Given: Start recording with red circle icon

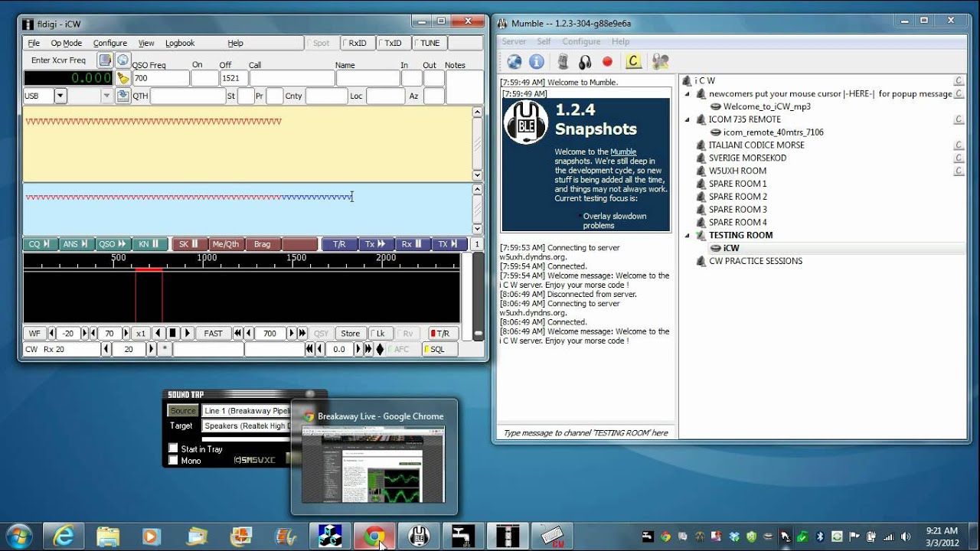Looking at the screenshot, I should [608, 61].
